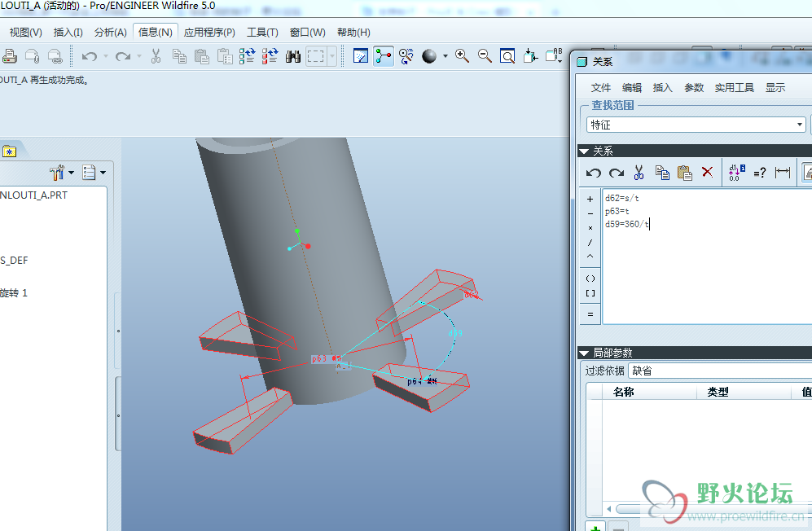This screenshot has height=531, width=812.
Task: Open the 信息(N) menu
Action: pyautogui.click(x=156, y=32)
